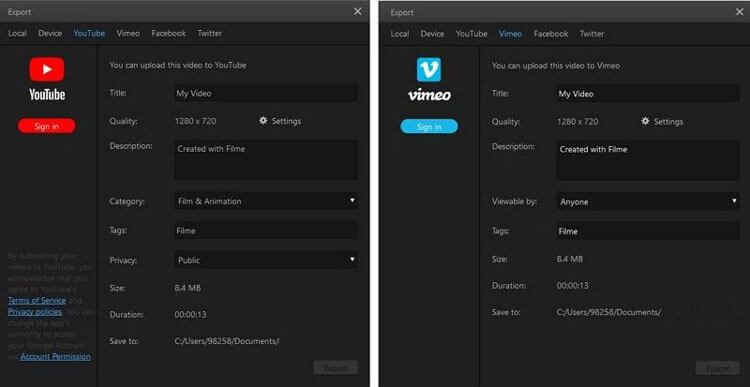Select YouTube tab in left Export window

coord(89,33)
